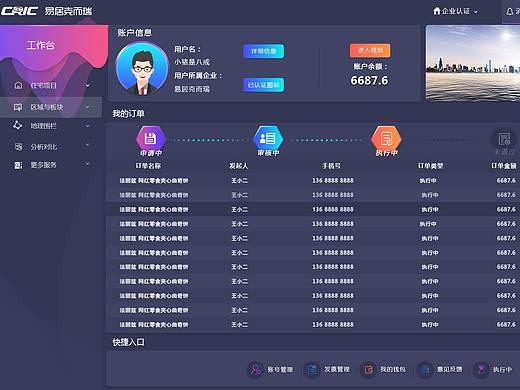Open the 我的钱包 quick link

coord(393,369)
